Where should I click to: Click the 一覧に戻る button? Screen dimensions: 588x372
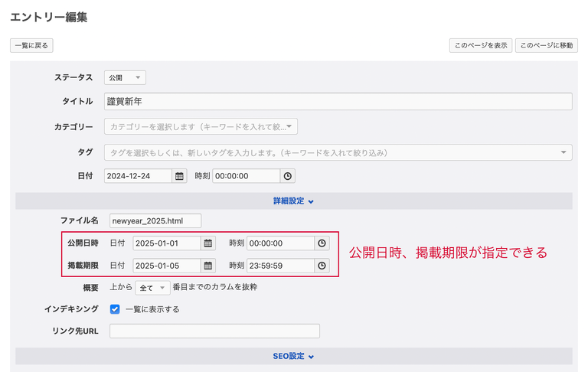tap(31, 46)
